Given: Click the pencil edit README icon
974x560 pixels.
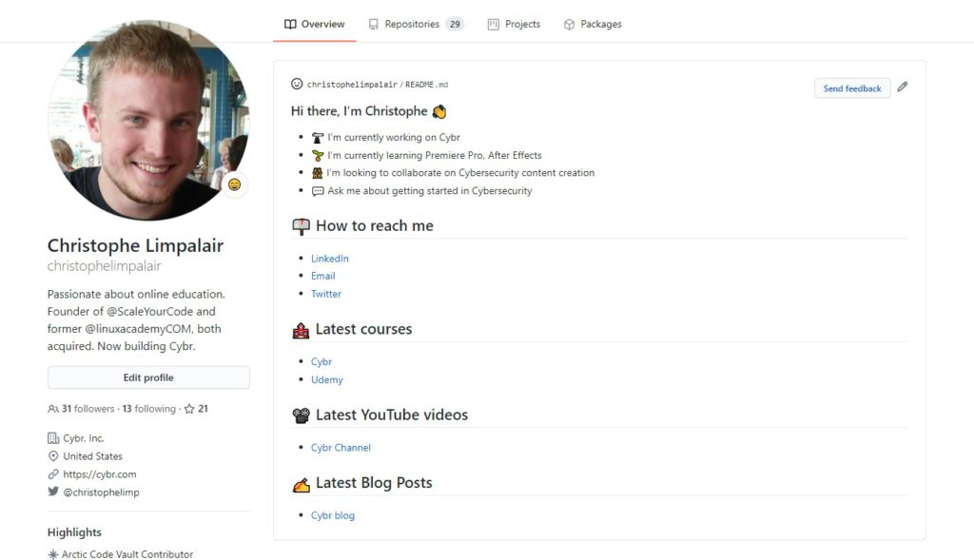Looking at the screenshot, I should [x=903, y=87].
